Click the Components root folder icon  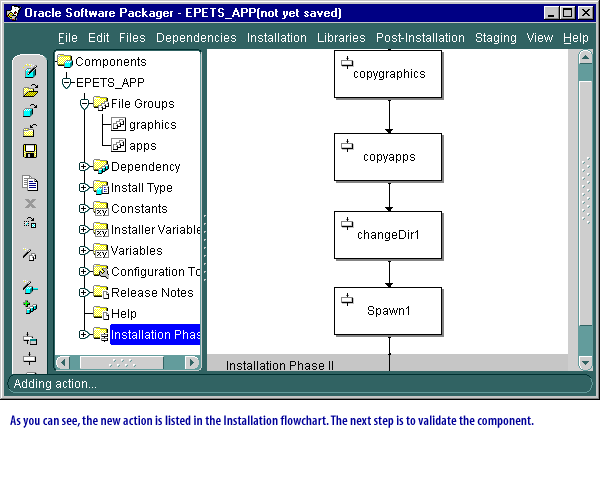click(x=65, y=61)
